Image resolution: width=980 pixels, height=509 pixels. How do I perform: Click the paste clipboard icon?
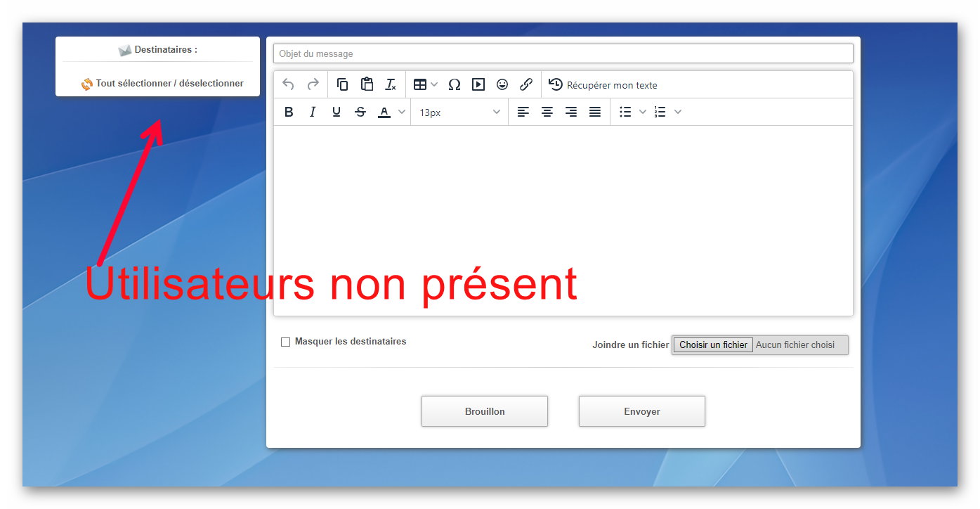point(367,84)
